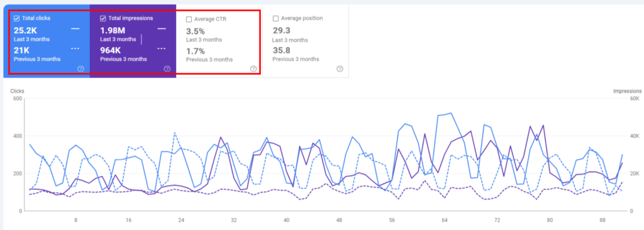Image resolution: width=644 pixels, height=230 pixels.
Task: Click the 20K impressions axis label
Action: point(634,173)
